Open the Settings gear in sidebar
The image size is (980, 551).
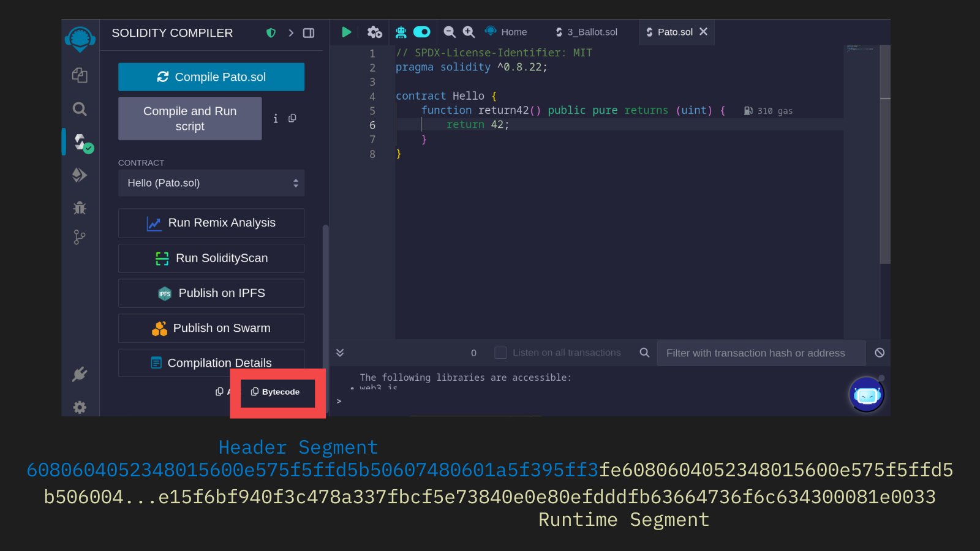pyautogui.click(x=80, y=407)
